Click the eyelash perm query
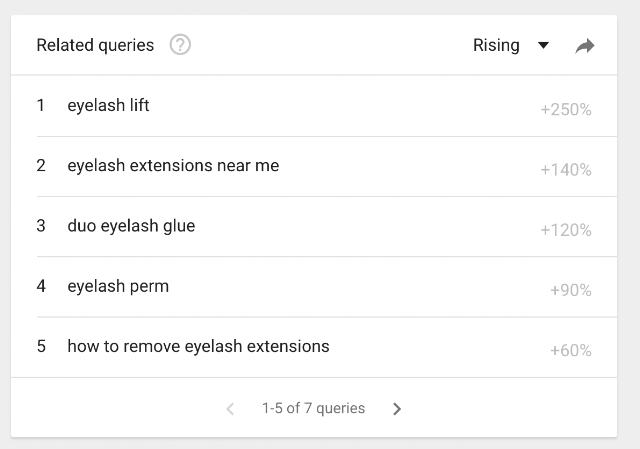Screen dimensions: 640x449 [x=118, y=286]
